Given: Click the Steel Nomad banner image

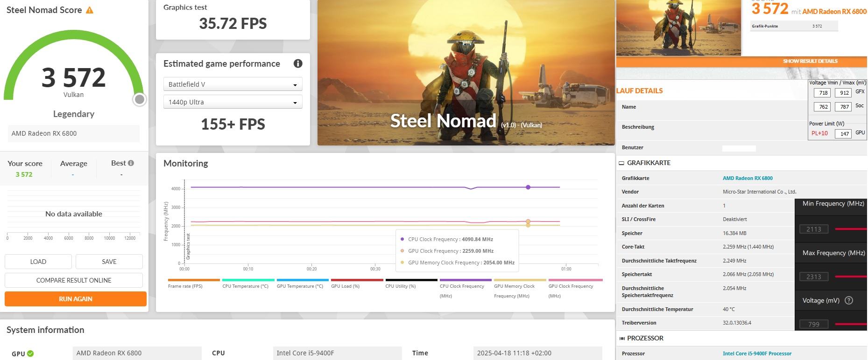Looking at the screenshot, I should 466,73.
